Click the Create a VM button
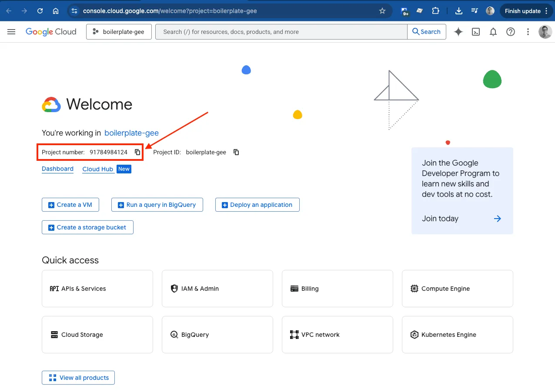The image size is (555, 392). (70, 204)
